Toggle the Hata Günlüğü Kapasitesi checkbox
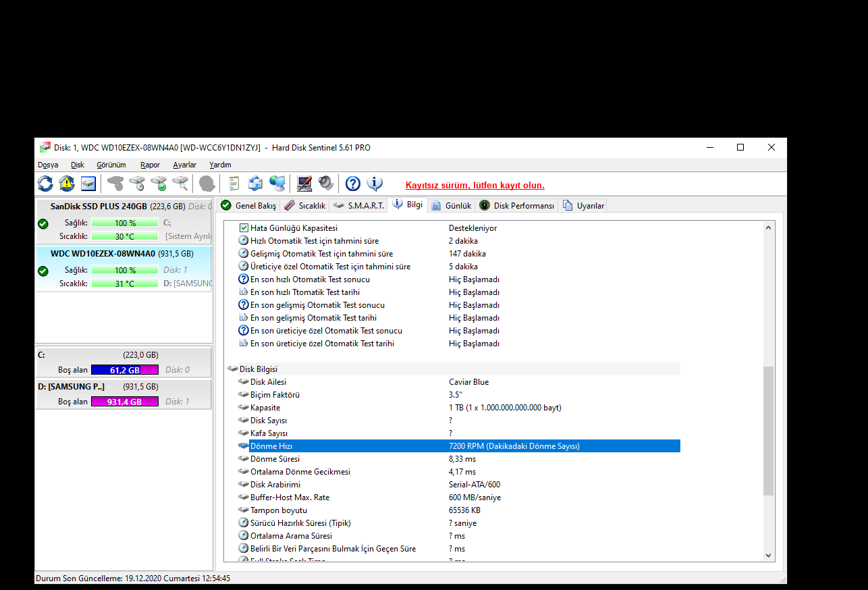Viewport: 868px width, 590px height. pyautogui.click(x=244, y=228)
